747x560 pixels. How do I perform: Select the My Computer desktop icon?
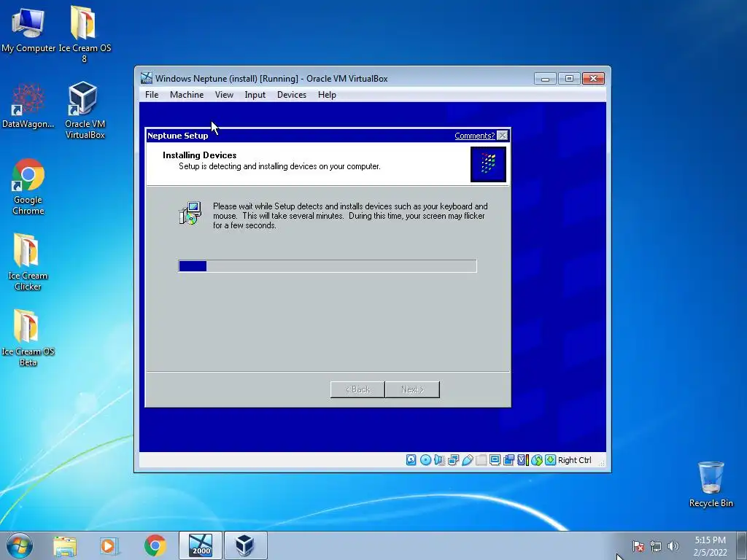pos(28,30)
